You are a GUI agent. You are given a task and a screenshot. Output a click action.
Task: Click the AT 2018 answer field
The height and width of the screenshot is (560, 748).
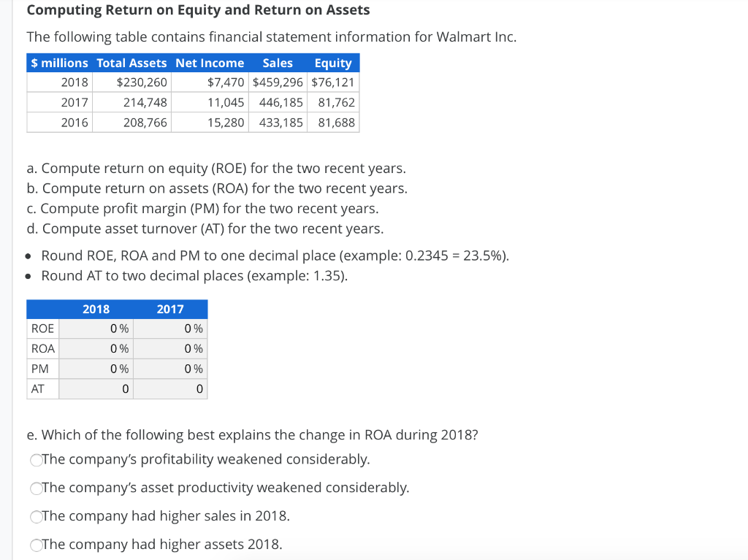pos(95,388)
